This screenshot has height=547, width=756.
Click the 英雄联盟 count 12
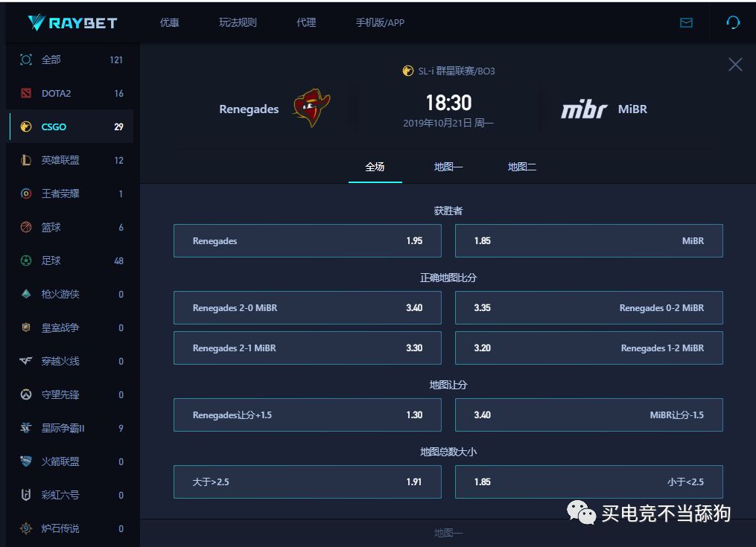(x=118, y=161)
